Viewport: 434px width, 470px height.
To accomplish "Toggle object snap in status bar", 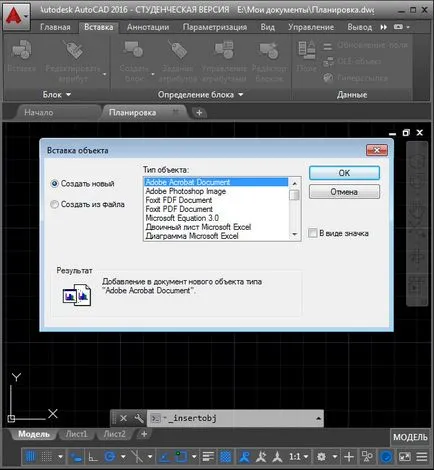I will point(181,457).
